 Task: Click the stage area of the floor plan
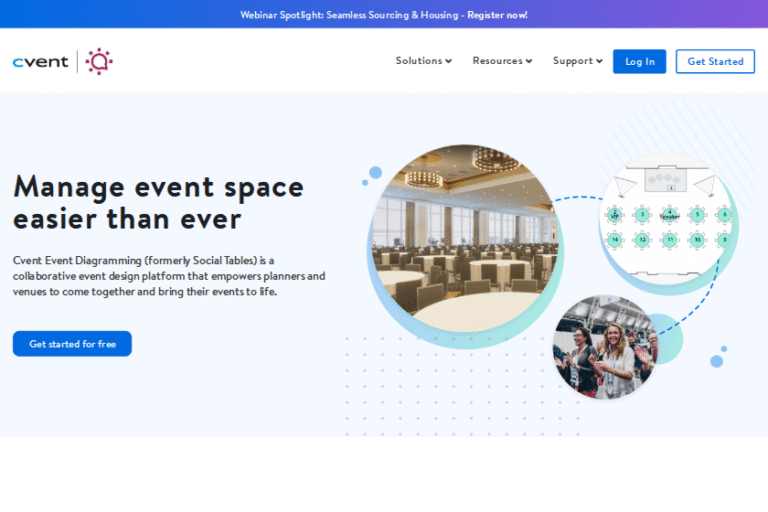[664, 182]
